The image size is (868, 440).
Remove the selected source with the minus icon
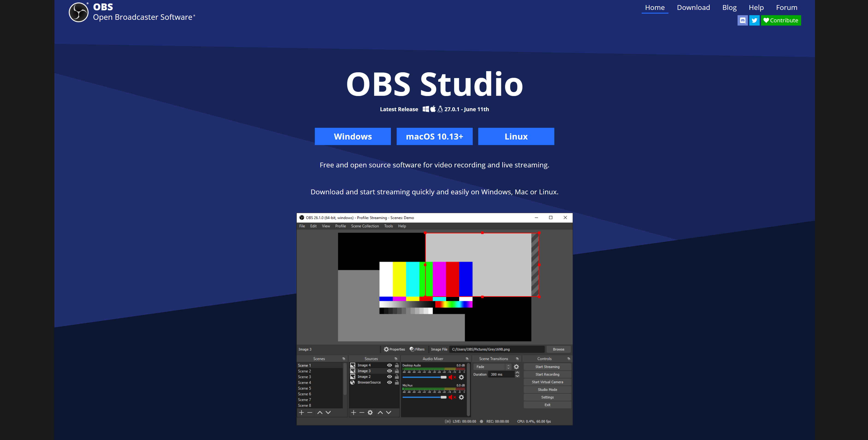pyautogui.click(x=362, y=412)
